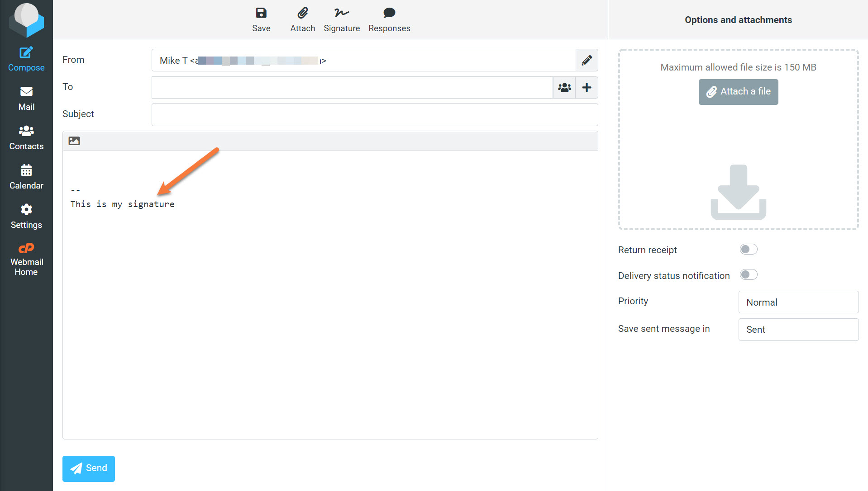Add another recipient field with the plus button
868x491 pixels.
click(587, 87)
